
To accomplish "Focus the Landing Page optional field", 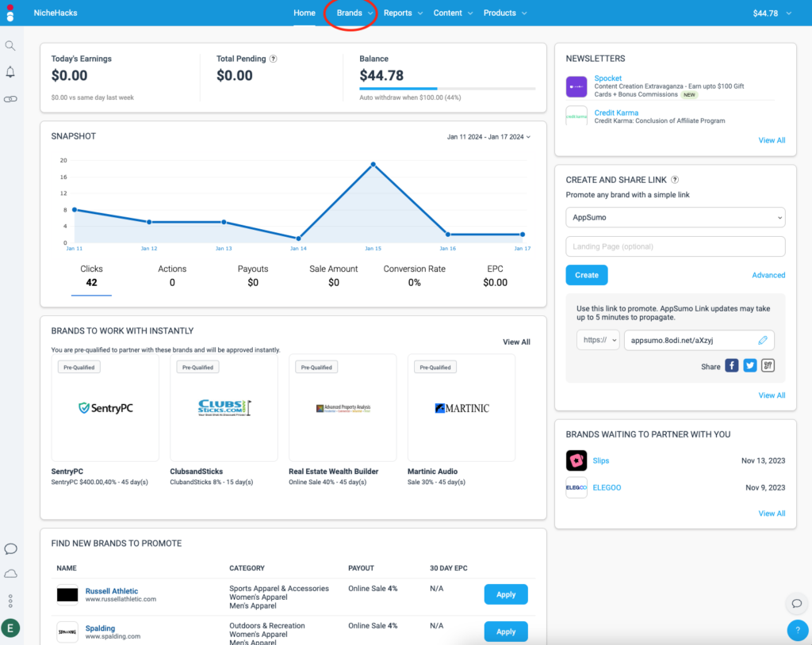I will [676, 246].
